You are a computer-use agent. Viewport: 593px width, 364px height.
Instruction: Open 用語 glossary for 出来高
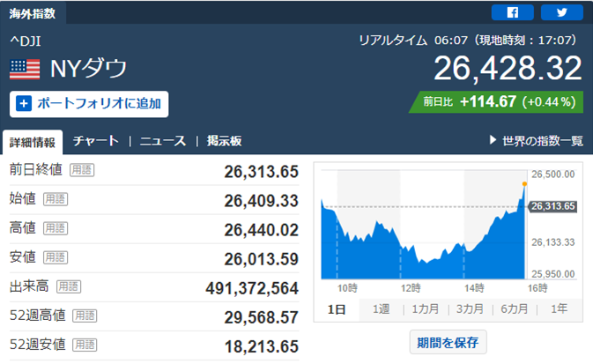tap(69, 286)
